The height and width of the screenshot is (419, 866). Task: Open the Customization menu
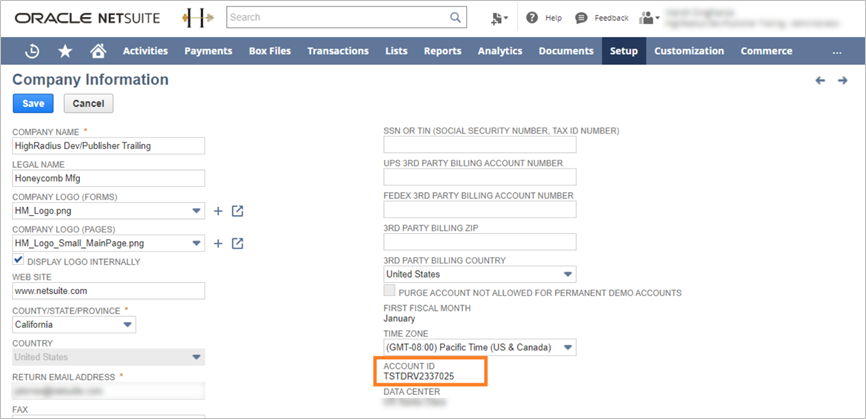coord(689,51)
